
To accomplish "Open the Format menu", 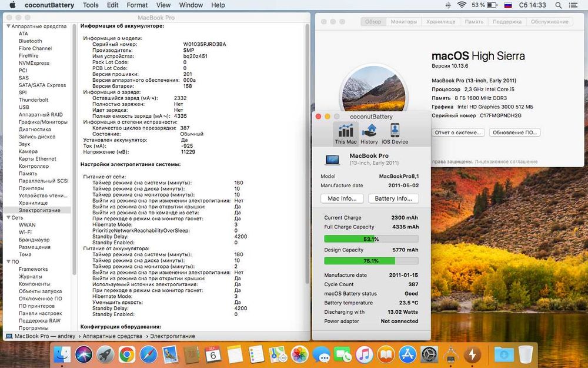I will click(137, 5).
